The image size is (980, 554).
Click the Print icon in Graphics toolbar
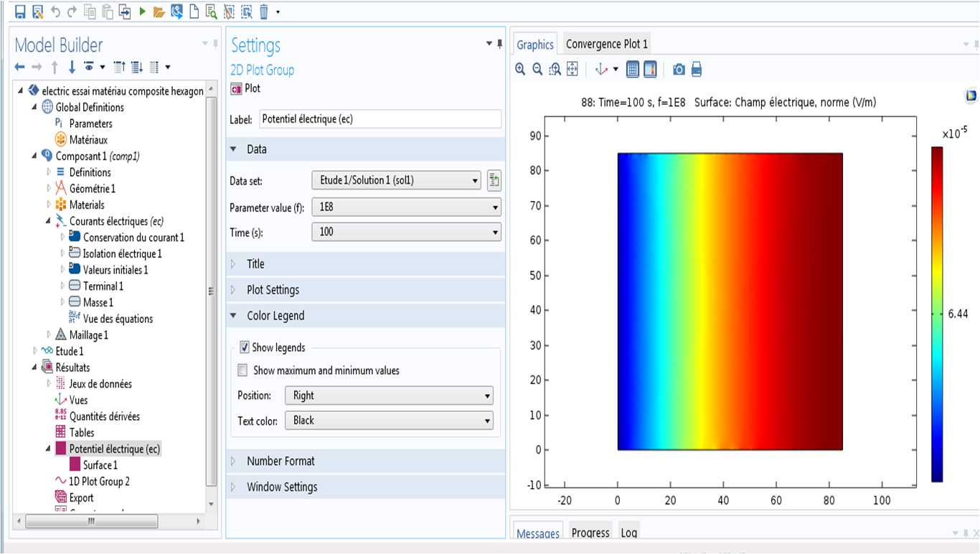(696, 70)
